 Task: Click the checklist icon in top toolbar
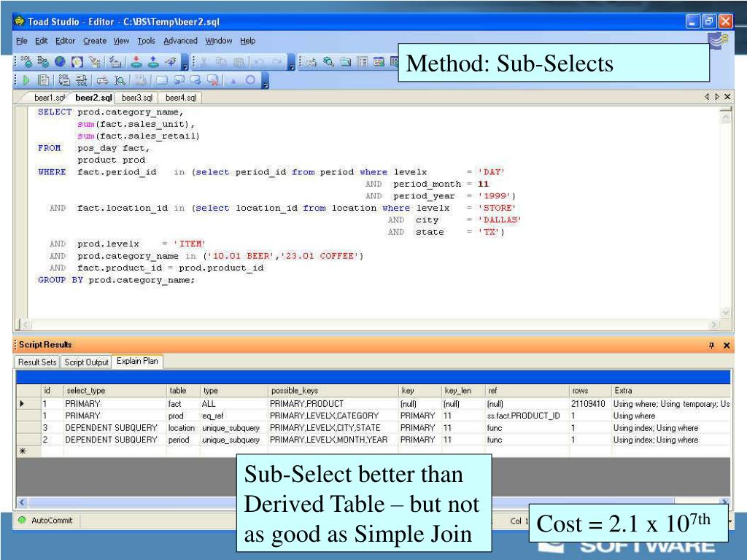[x=115, y=61]
